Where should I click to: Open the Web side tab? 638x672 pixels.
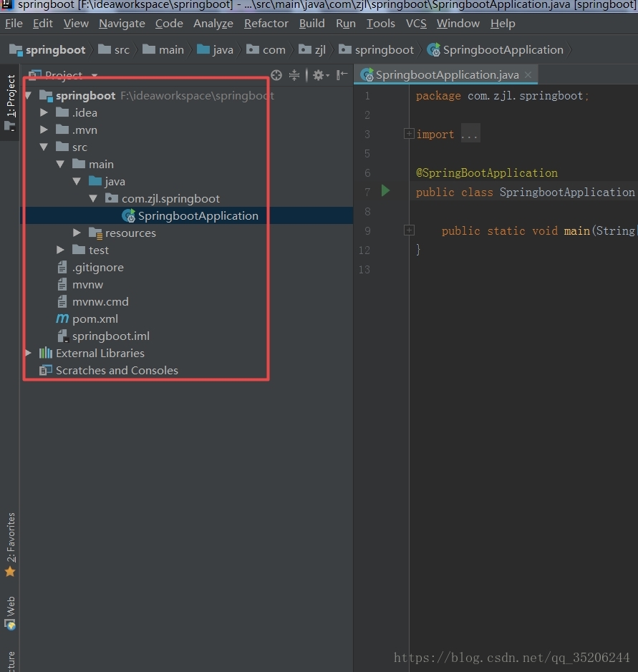coord(10,613)
